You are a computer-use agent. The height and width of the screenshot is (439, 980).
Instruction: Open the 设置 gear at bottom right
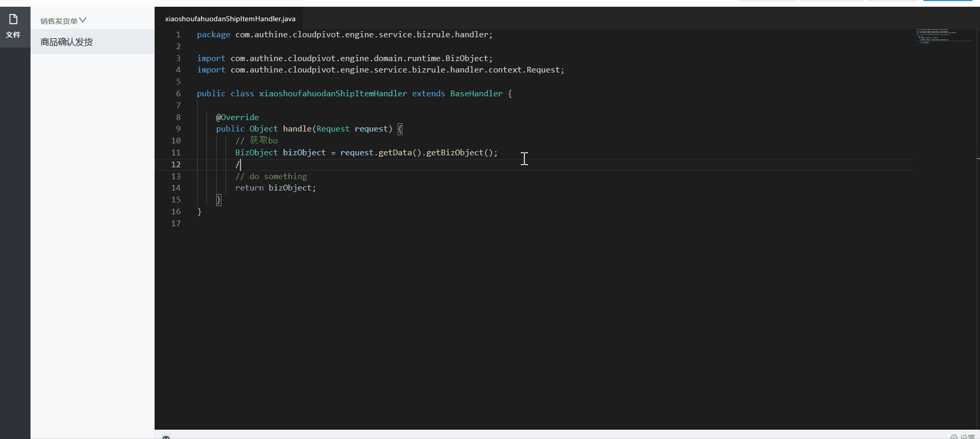pyautogui.click(x=962, y=436)
